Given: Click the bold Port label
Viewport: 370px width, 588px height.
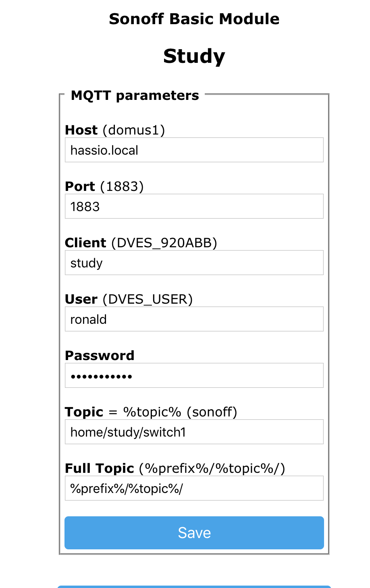Looking at the screenshot, I should coord(80,186).
